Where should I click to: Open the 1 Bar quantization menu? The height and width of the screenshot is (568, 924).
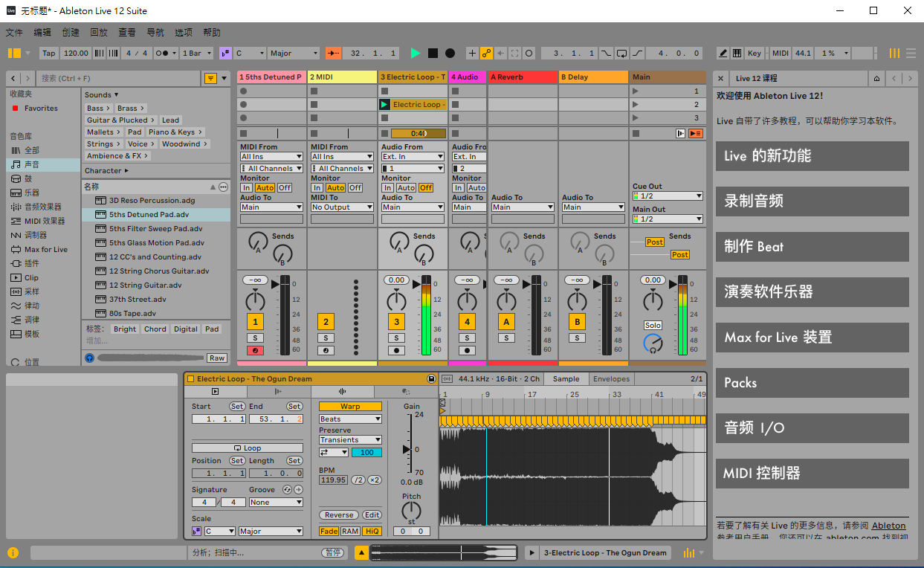pyautogui.click(x=197, y=53)
